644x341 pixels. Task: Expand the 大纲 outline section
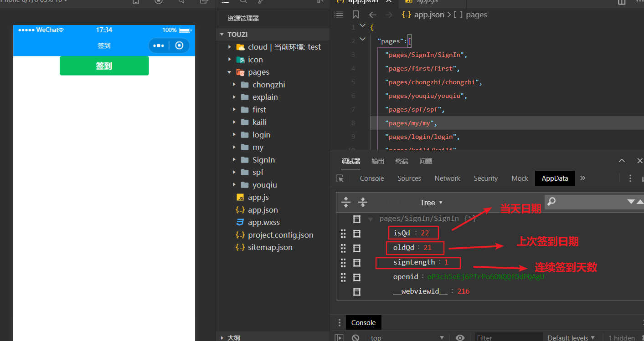(x=222, y=338)
